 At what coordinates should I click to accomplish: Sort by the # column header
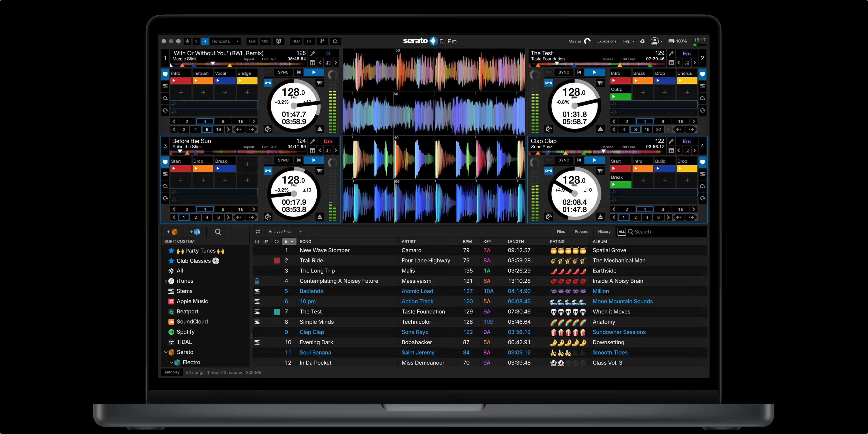click(289, 242)
